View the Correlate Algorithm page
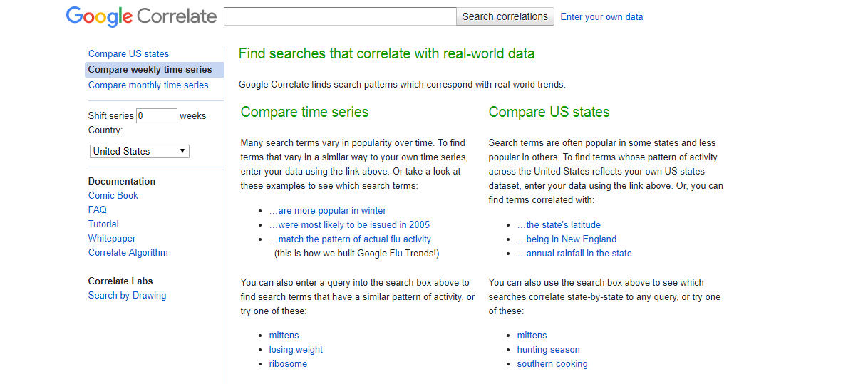The width and height of the screenshot is (868, 384). (128, 253)
